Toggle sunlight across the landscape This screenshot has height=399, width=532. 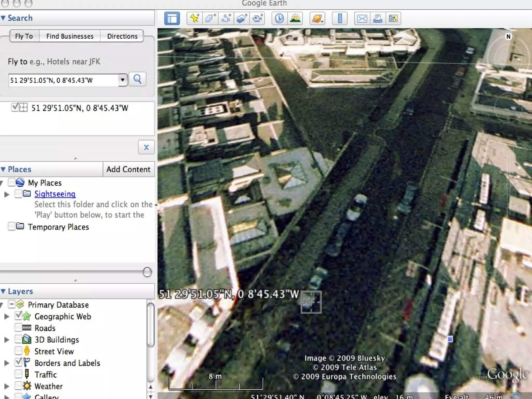pos(295,18)
